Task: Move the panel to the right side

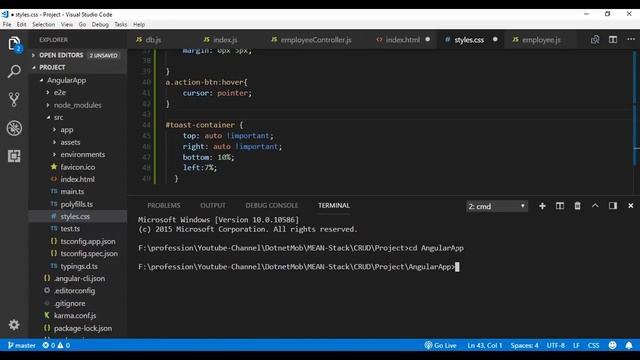Action: pos(613,206)
